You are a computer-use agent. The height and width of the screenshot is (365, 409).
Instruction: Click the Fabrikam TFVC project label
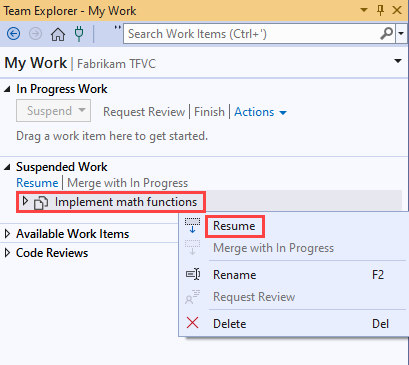coord(116,64)
